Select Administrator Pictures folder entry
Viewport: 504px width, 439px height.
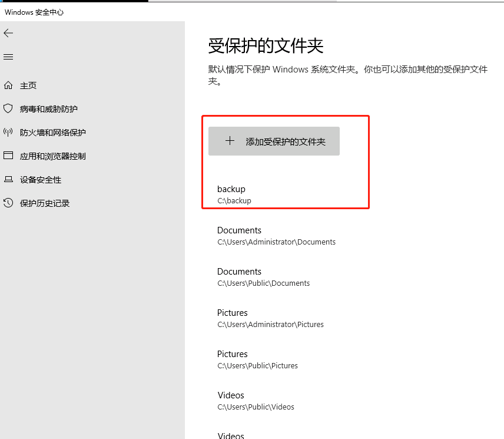[x=270, y=318]
